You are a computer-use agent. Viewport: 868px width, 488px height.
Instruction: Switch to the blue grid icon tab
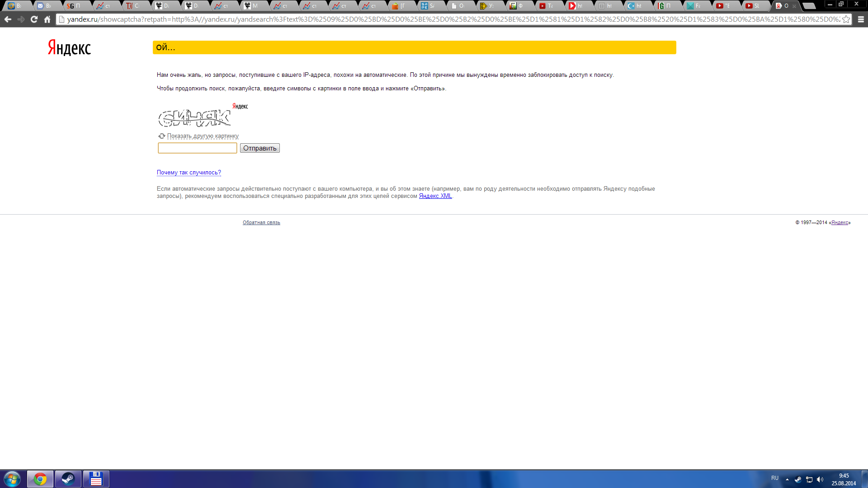429,6
